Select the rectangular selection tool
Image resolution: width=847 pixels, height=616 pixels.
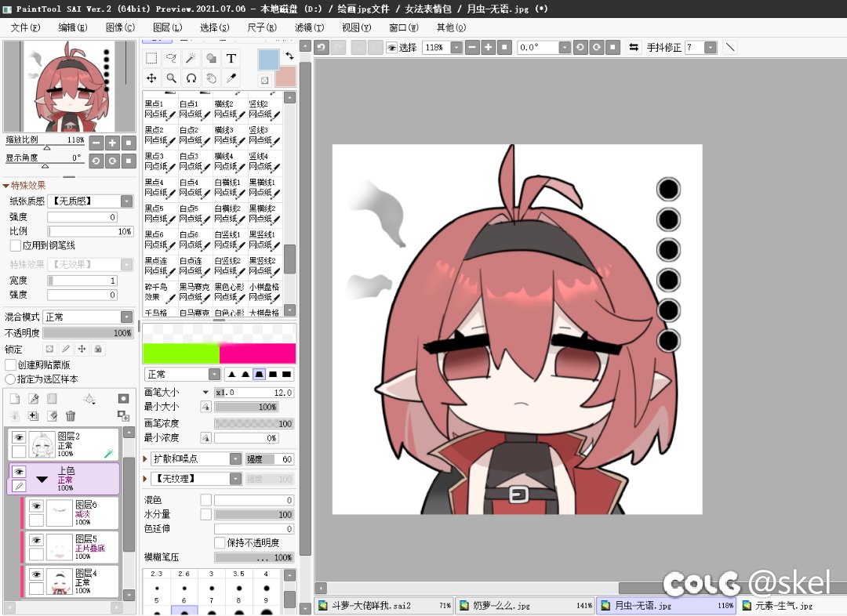(152, 58)
